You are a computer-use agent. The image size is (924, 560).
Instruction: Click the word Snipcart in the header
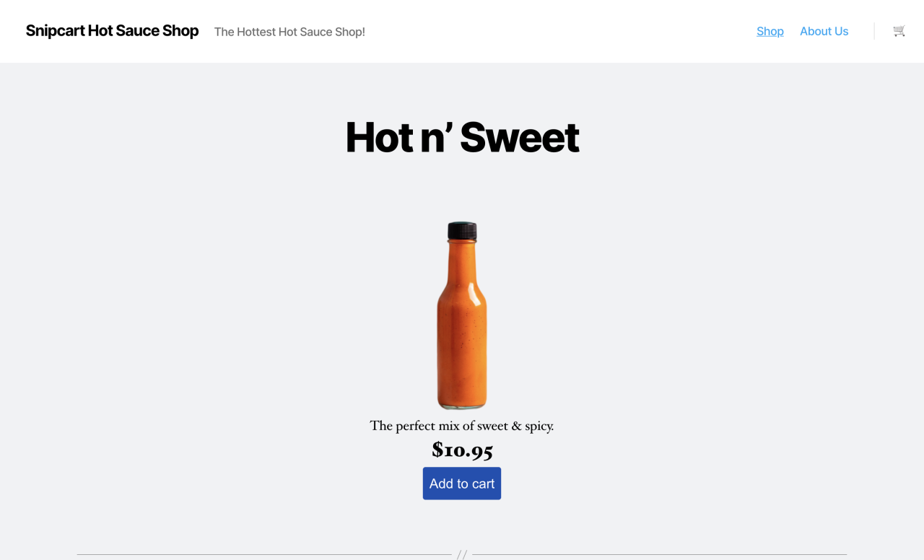coord(56,31)
